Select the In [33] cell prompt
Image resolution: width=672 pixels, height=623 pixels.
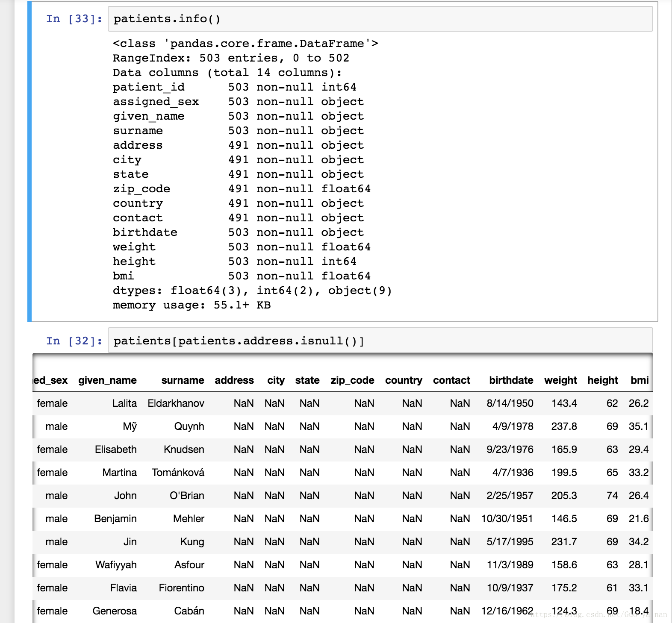[74, 19]
